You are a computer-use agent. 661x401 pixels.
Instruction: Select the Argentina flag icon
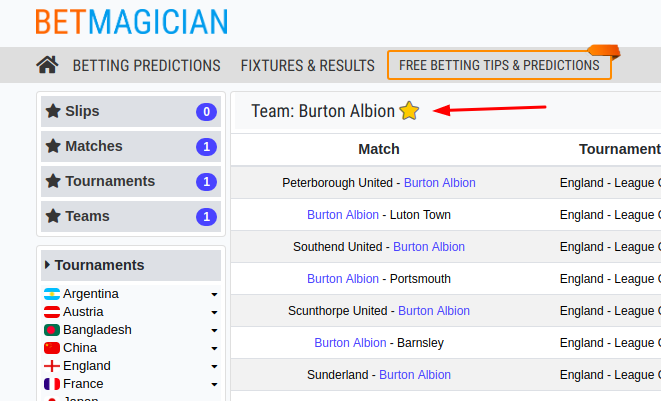pyautogui.click(x=52, y=294)
